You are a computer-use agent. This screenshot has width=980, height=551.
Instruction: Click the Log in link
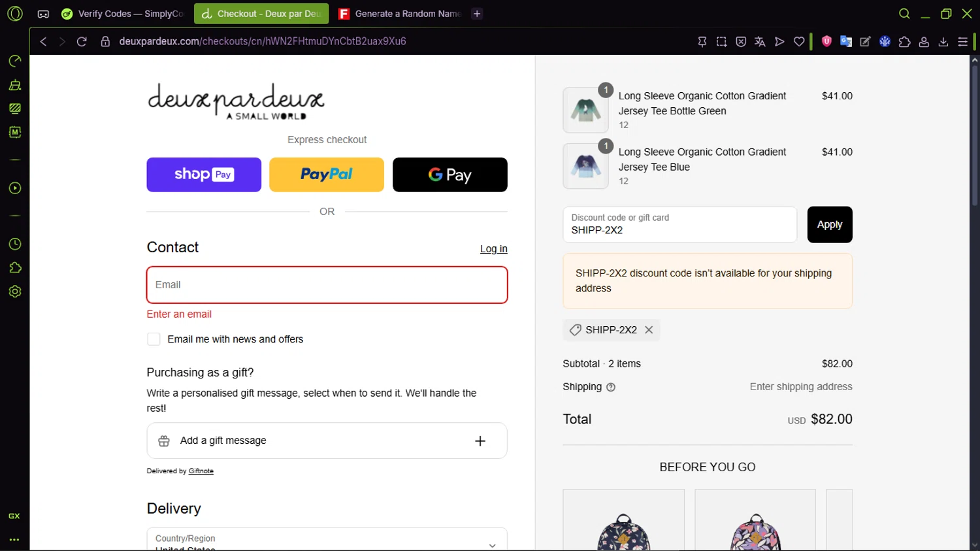click(x=493, y=249)
